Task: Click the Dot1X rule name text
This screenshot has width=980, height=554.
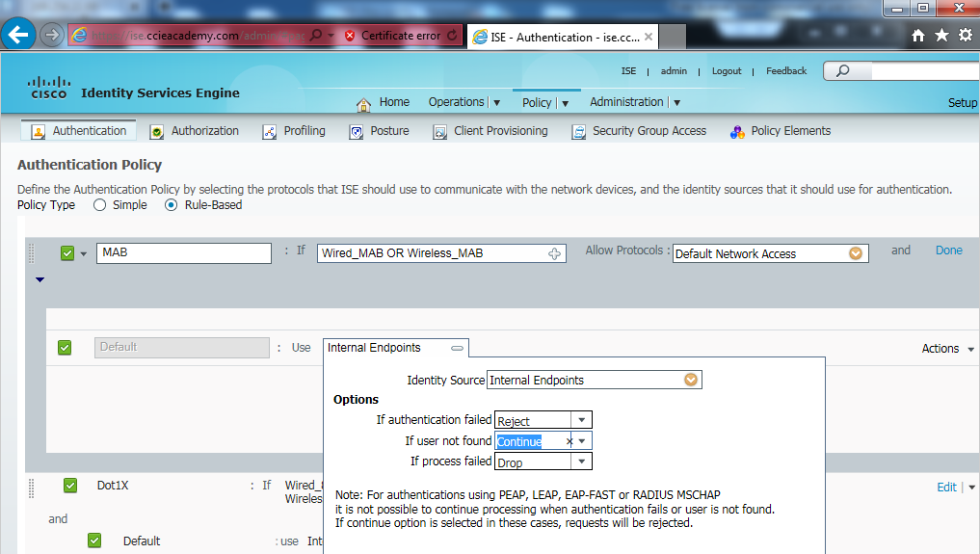Action: tap(113, 486)
